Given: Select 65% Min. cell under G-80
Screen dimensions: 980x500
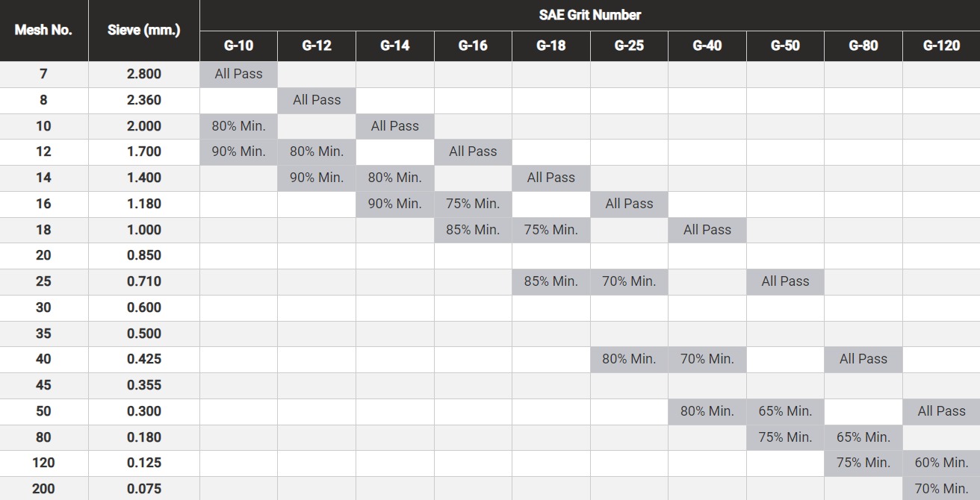Looking at the screenshot, I should coord(863,437).
